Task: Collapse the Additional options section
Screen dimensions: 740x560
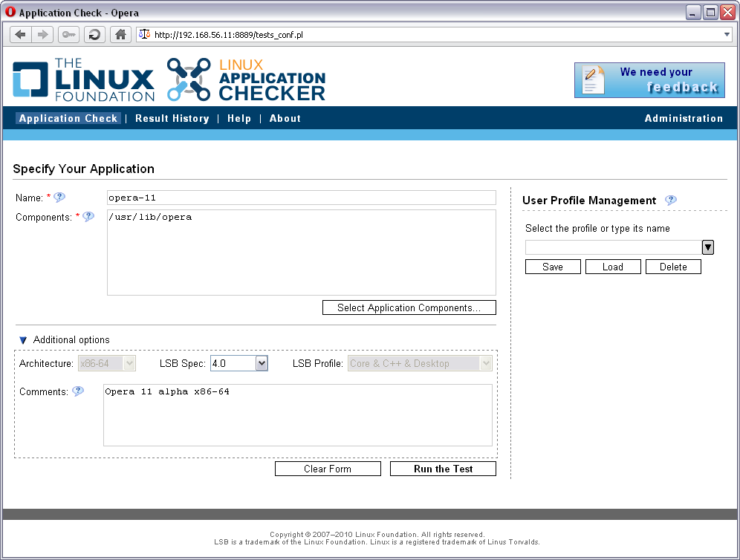Action: pyautogui.click(x=22, y=340)
